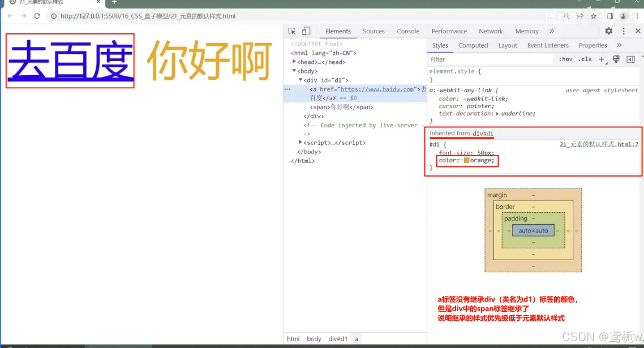Select the div#d1 breadcrumb
This screenshot has height=348, width=644.
pyautogui.click(x=338, y=338)
